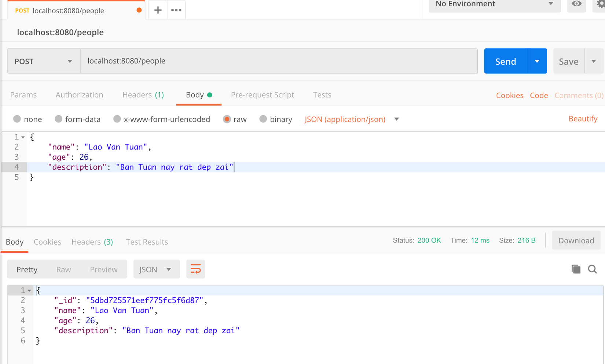Search within the response body
This screenshot has width=605, height=364.
click(592, 270)
